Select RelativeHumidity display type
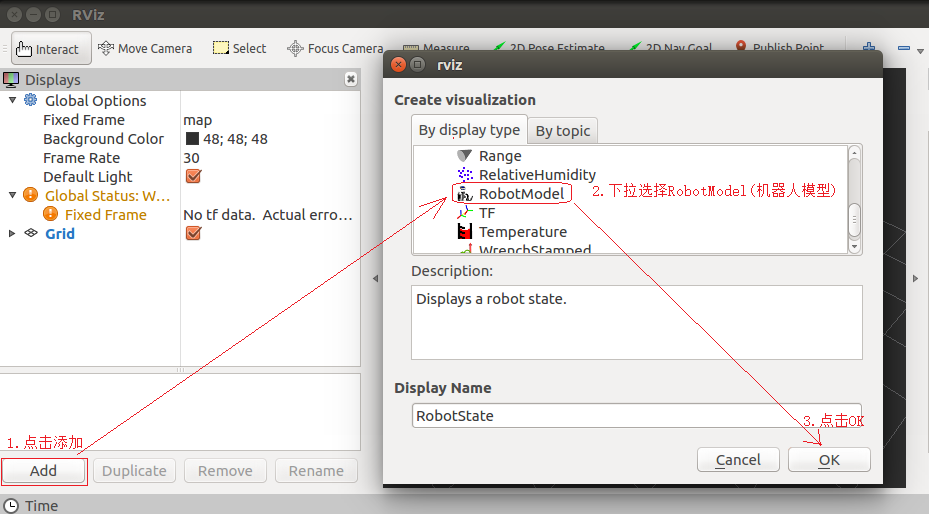This screenshot has height=514, width=929. click(536, 175)
